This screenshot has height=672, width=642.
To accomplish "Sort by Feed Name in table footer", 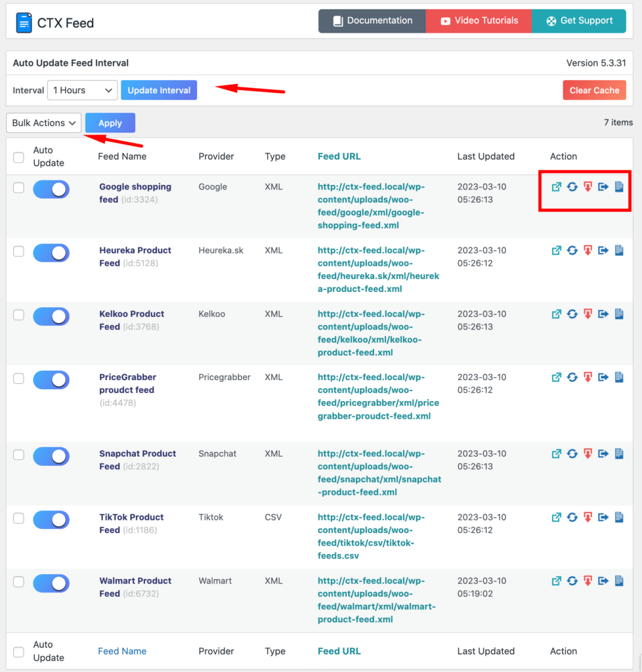I will point(122,651).
